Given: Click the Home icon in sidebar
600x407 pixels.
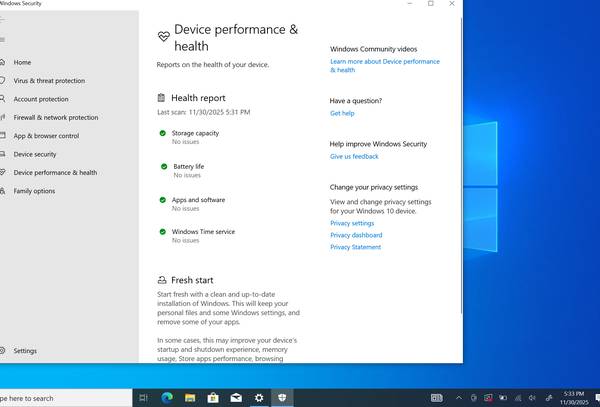Looking at the screenshot, I should pyautogui.click(x=3, y=62).
